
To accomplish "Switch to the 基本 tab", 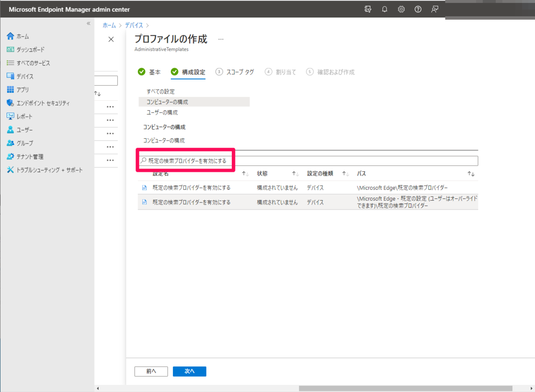I will click(155, 72).
